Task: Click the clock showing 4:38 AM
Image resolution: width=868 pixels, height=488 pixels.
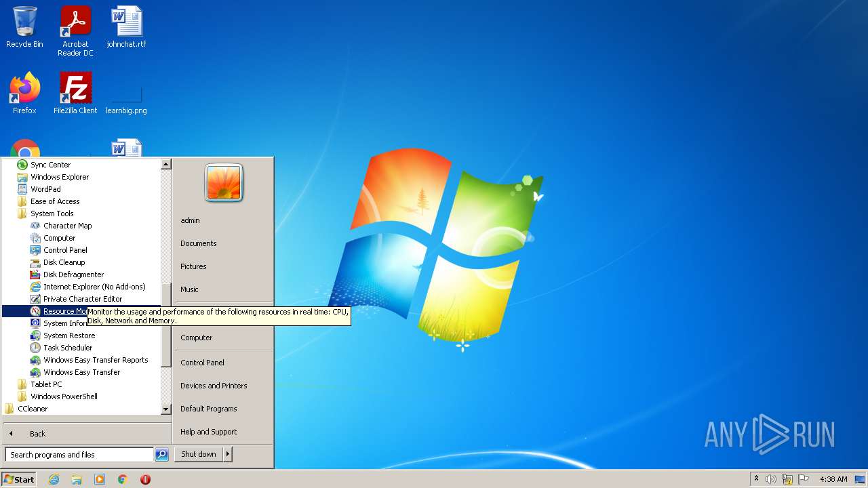Action: [x=833, y=479]
